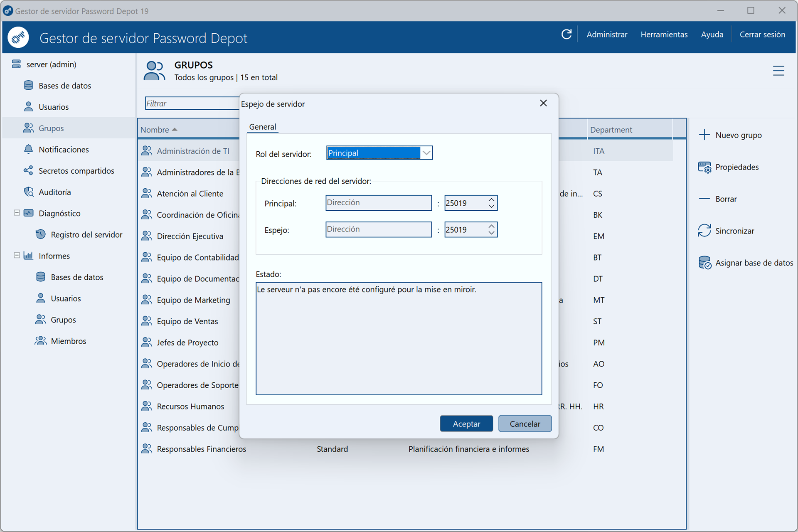
Task: Click the Cancelar button
Action: [x=525, y=424]
